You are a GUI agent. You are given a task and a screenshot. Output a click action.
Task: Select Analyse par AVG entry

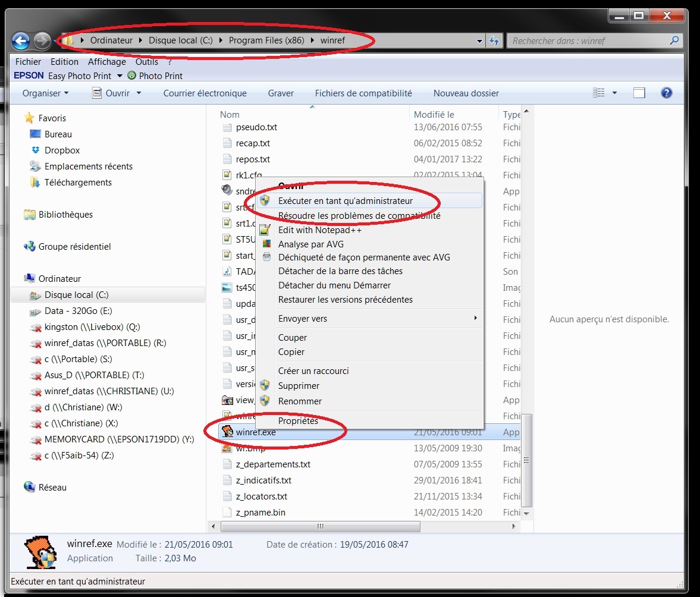pyautogui.click(x=370, y=244)
